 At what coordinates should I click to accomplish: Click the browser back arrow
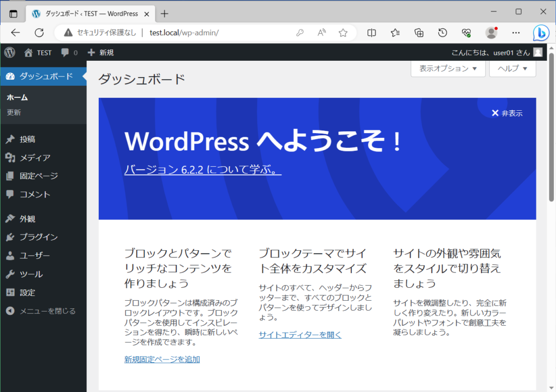point(15,33)
